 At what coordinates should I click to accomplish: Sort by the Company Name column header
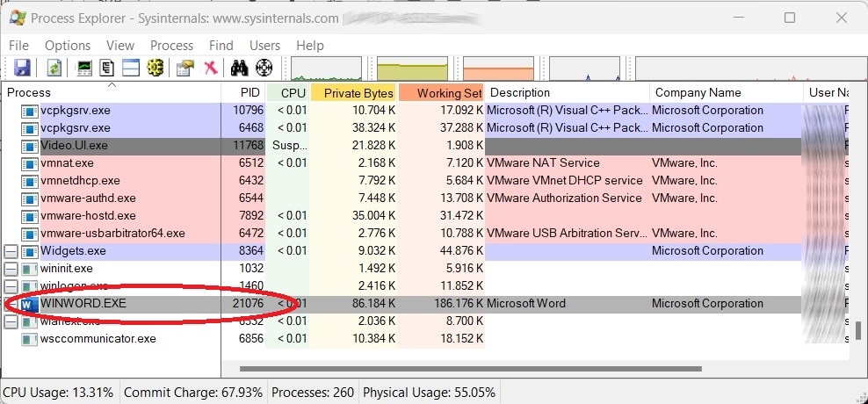tap(727, 92)
